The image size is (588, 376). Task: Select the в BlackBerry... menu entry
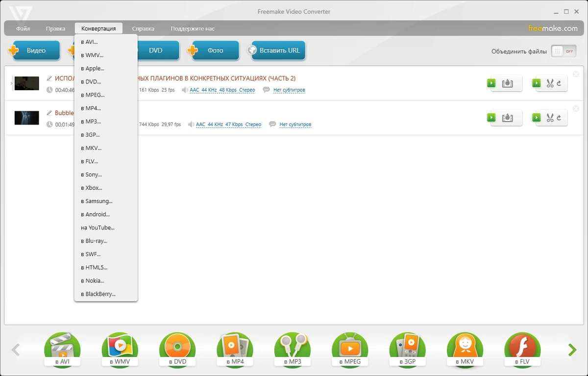click(x=106, y=294)
